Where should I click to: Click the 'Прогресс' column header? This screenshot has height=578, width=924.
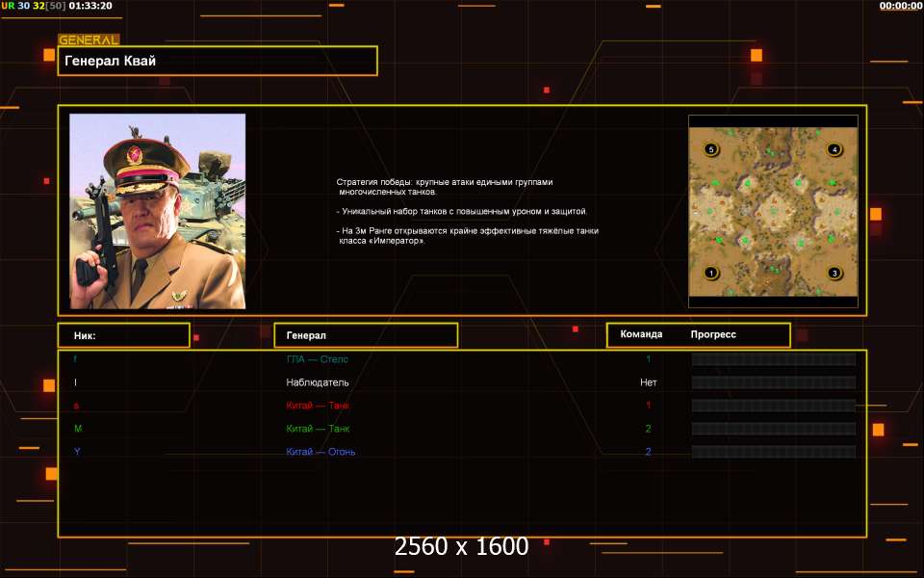713,334
